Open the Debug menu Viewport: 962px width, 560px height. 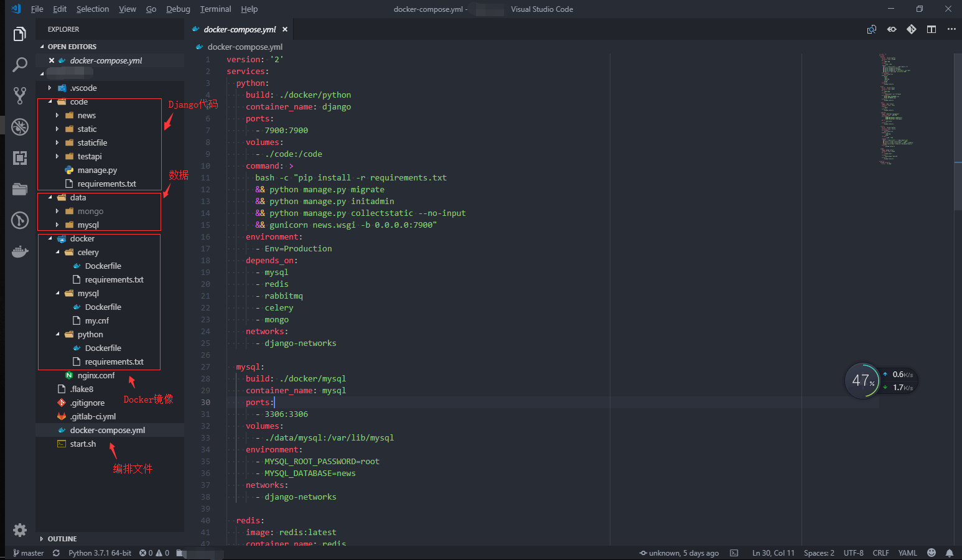(178, 9)
